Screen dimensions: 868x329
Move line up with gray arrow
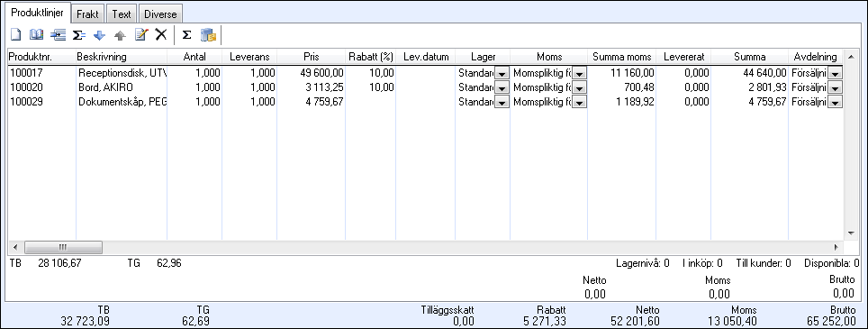120,35
